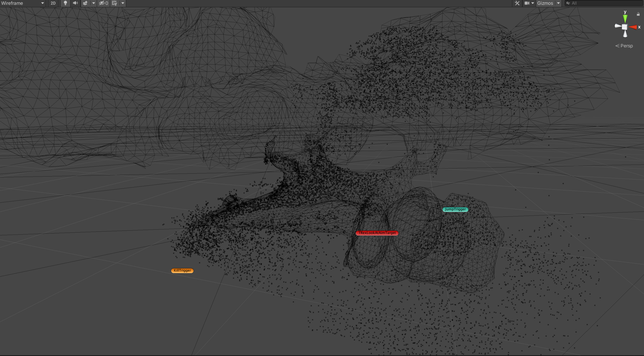The height and width of the screenshot is (356, 644).
Task: Toggle scene effects layers icon
Action: 85,3
